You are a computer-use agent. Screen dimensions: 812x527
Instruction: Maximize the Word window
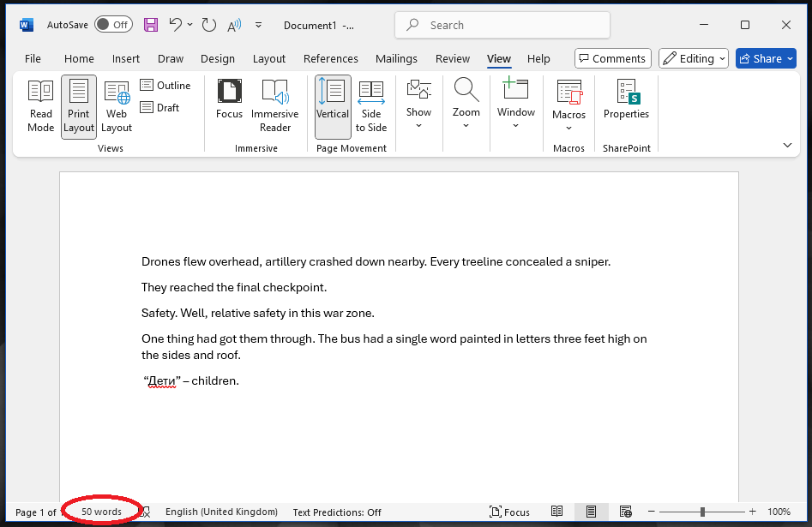tap(744, 25)
